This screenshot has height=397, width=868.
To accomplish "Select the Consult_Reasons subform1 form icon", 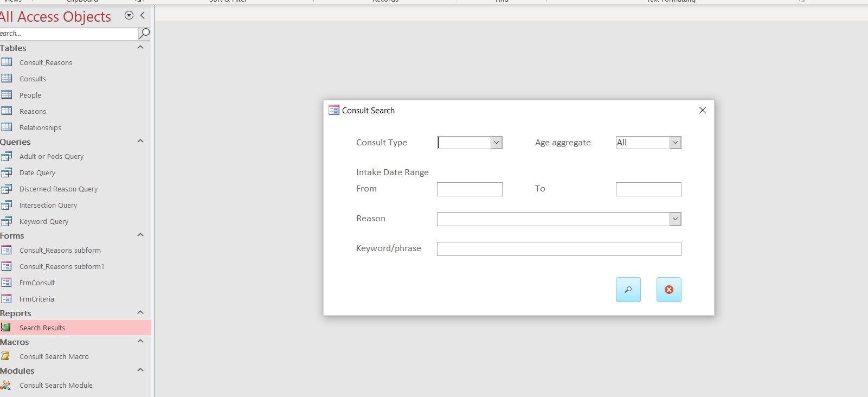I will click(7, 266).
